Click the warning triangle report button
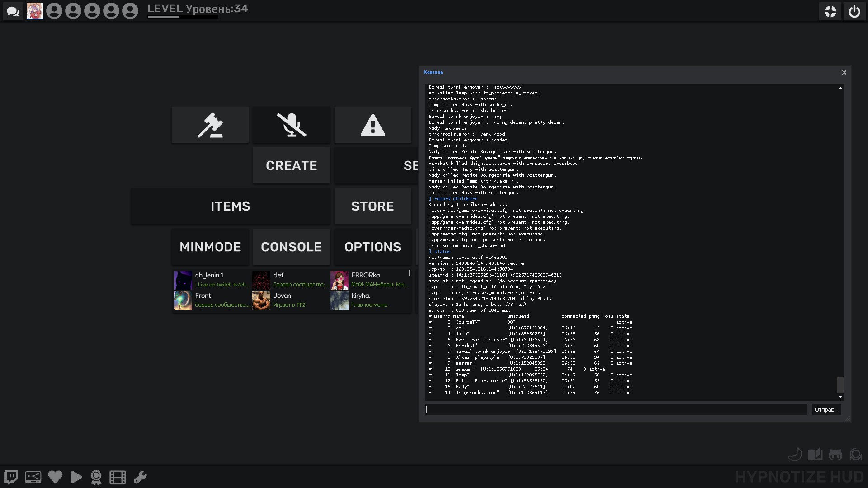The height and width of the screenshot is (488, 868). pyautogui.click(x=373, y=125)
